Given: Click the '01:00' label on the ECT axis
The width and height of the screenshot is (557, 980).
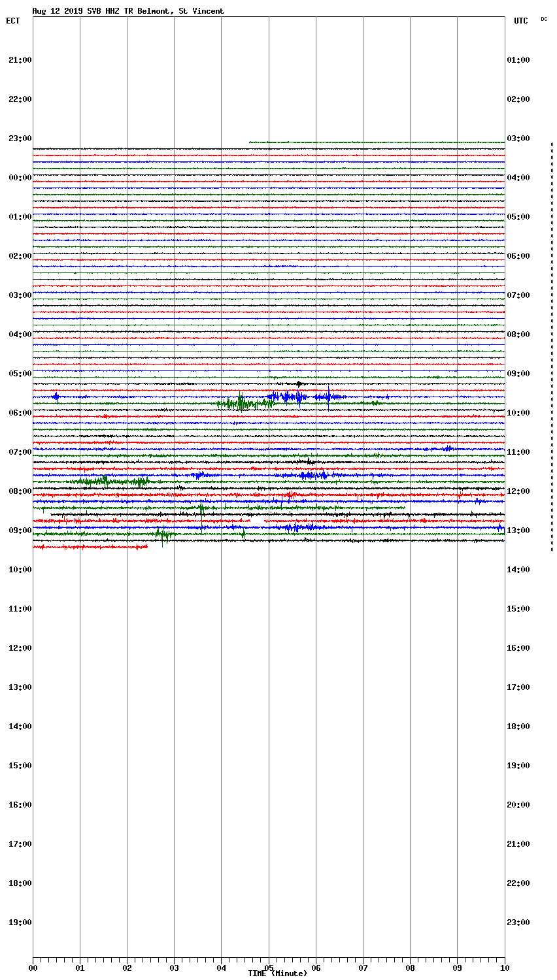Looking at the screenshot, I should pos(20,217).
